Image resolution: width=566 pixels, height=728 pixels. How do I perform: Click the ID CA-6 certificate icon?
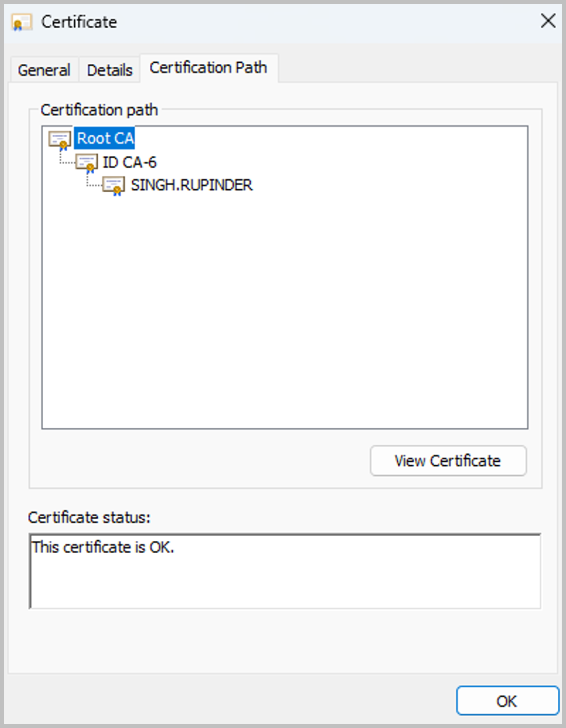tap(86, 163)
